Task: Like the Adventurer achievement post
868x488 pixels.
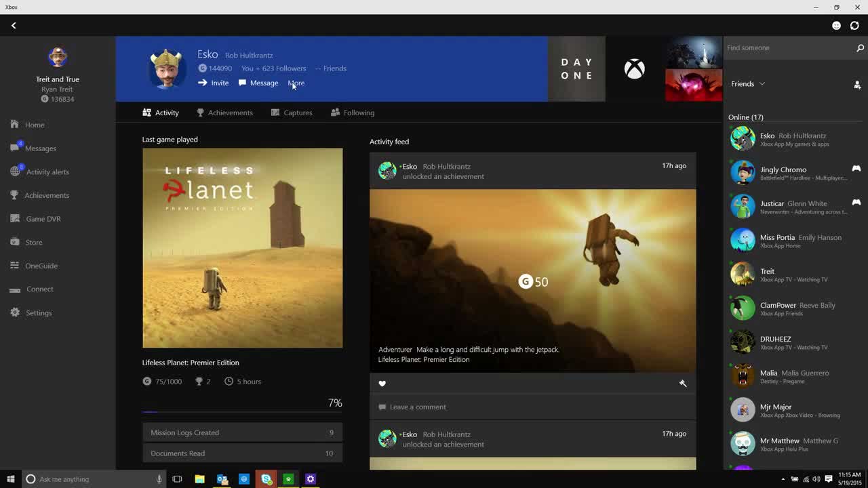Action: point(382,384)
